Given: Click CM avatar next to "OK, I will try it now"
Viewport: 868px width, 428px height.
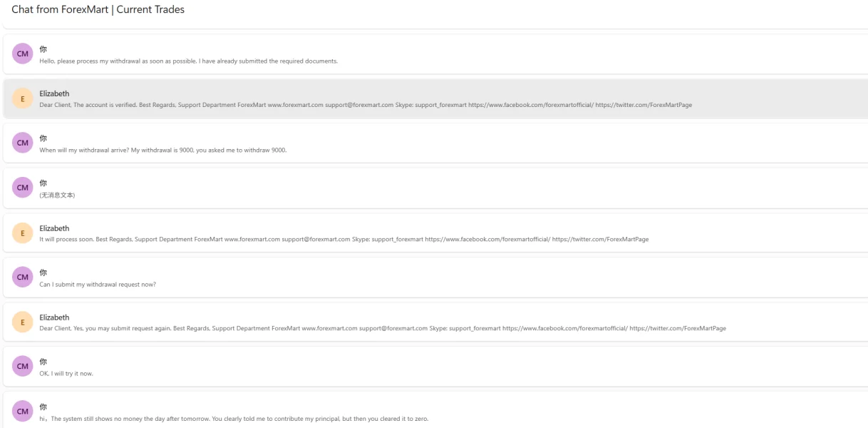Looking at the screenshot, I should (x=23, y=366).
